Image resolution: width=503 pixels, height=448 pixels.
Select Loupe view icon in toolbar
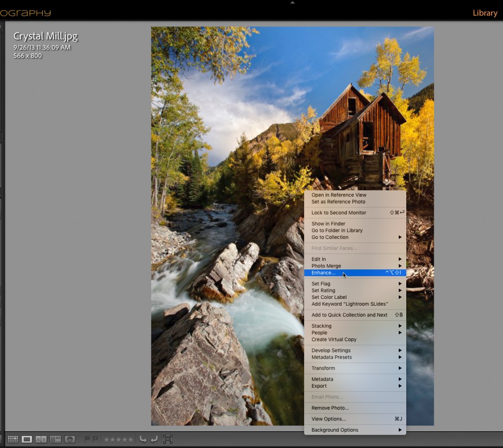point(27,439)
